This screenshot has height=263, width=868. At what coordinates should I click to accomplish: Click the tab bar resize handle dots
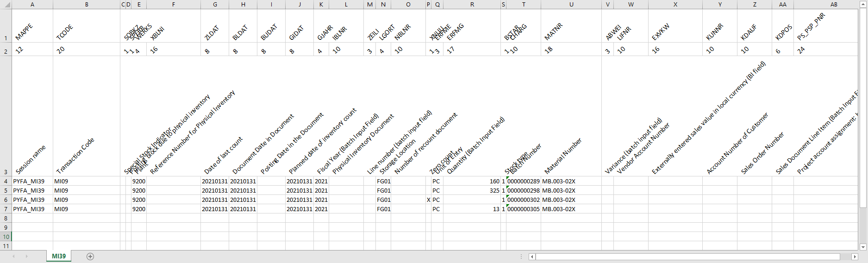point(521,257)
